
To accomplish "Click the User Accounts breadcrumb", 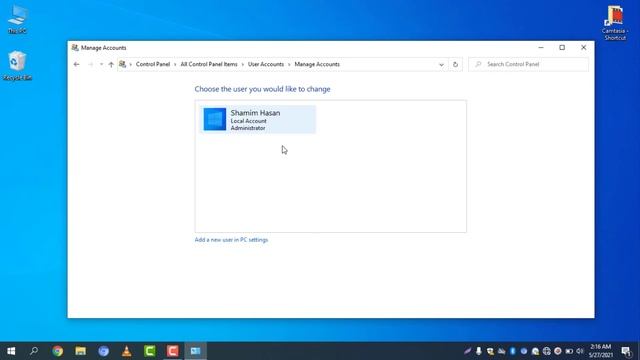I will (266, 64).
